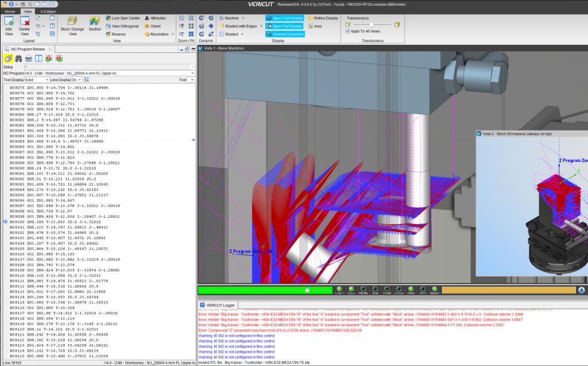Select the View ribbon tab
588x366 pixels.
coord(28,11)
